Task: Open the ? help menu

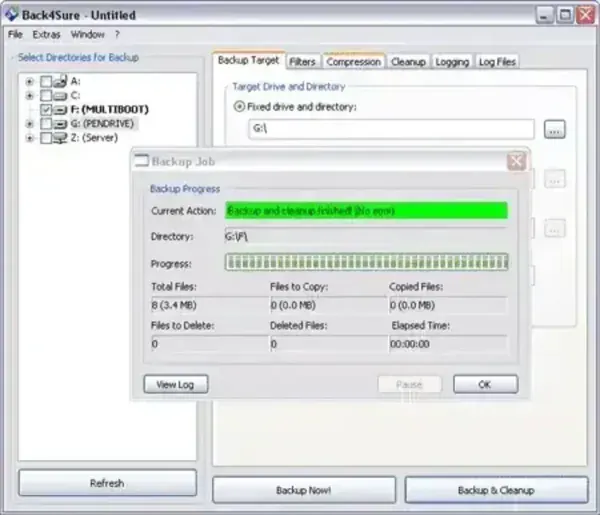Action: point(117,34)
